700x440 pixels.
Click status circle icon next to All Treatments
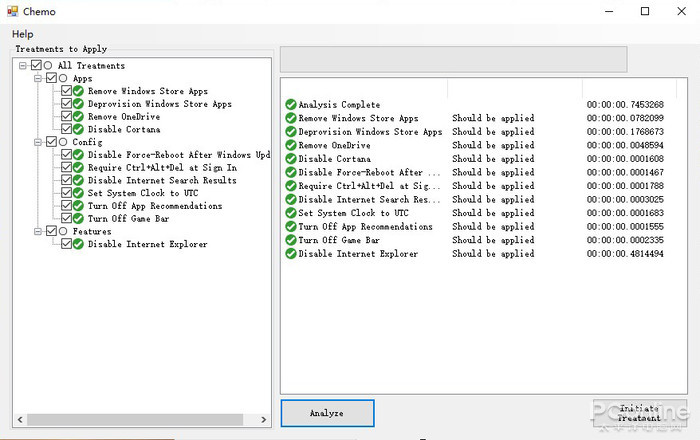click(50, 66)
